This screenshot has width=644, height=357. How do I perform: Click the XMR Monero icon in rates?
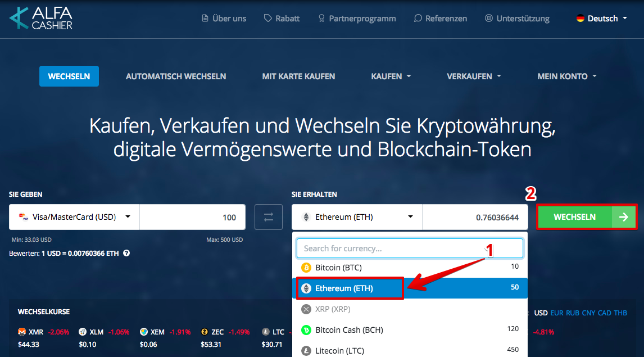[x=22, y=332]
